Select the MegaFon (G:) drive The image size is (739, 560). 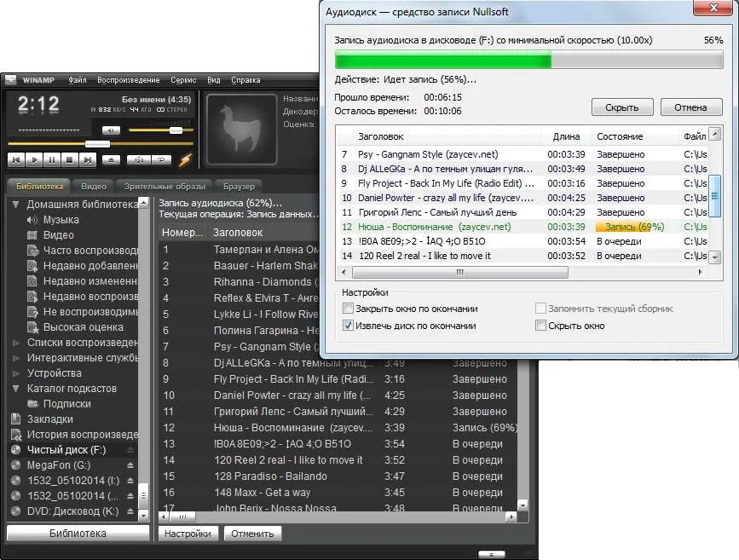59,465
